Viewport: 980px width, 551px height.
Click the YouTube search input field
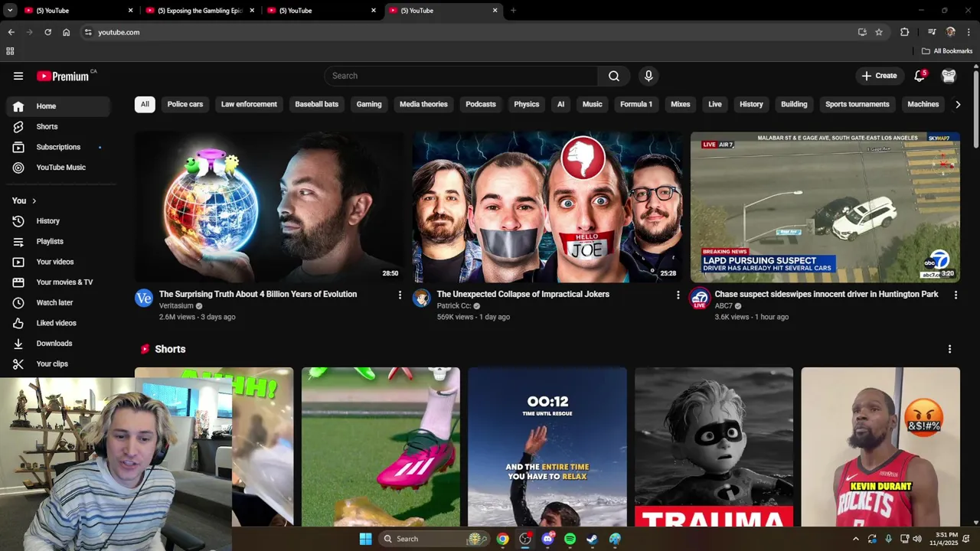click(x=461, y=76)
